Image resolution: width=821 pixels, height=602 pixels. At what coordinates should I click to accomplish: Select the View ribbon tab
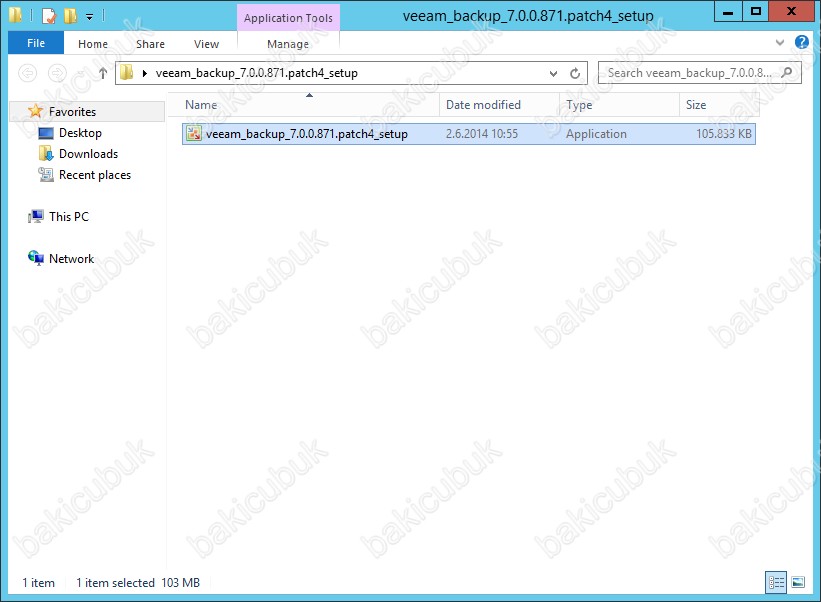[x=206, y=44]
